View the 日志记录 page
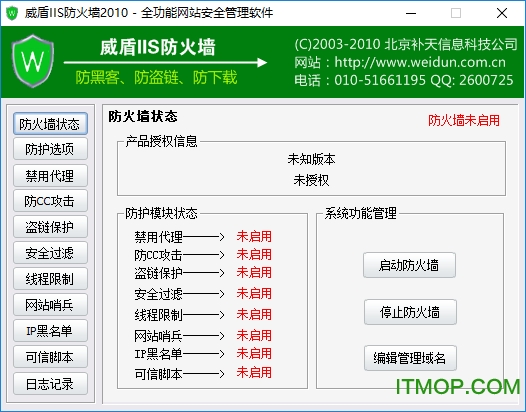526x412 pixels. [50, 384]
